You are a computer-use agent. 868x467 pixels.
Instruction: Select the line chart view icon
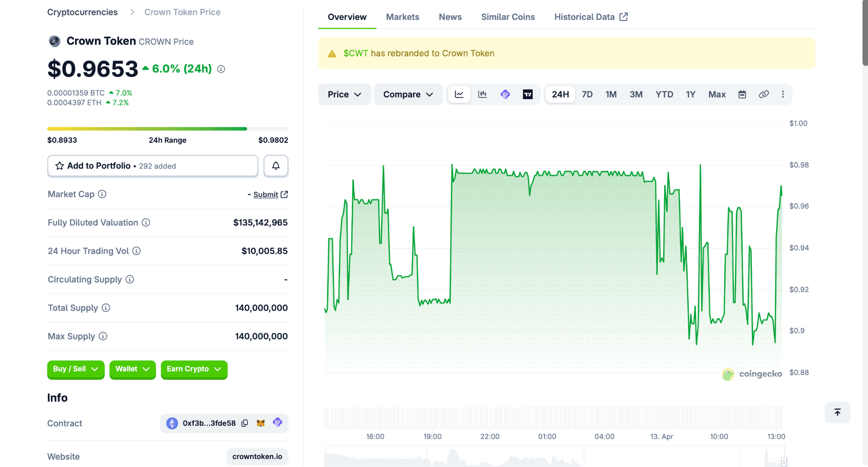pos(459,94)
